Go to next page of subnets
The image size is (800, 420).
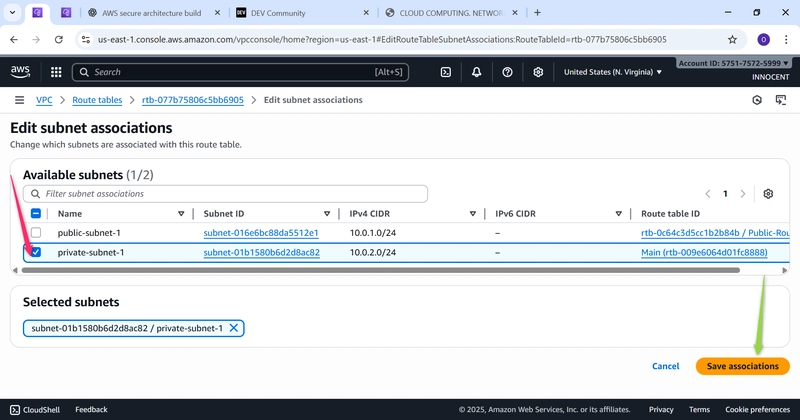(743, 194)
